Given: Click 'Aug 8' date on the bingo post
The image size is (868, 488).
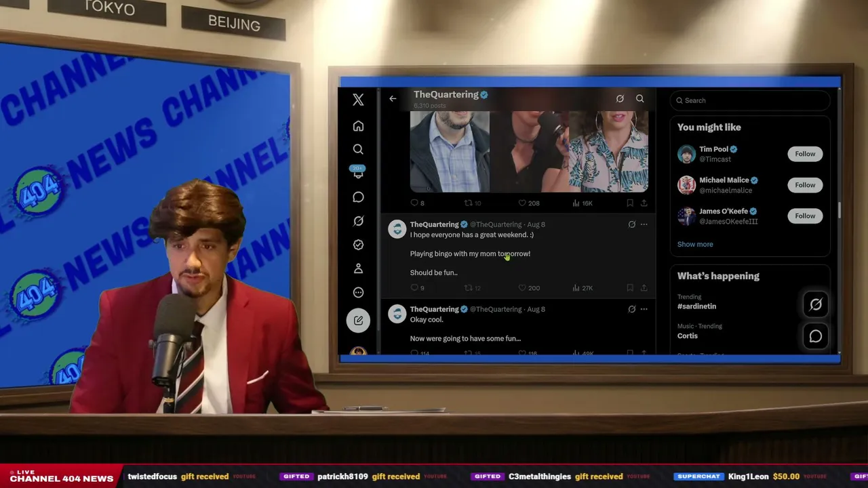Looking at the screenshot, I should [536, 224].
